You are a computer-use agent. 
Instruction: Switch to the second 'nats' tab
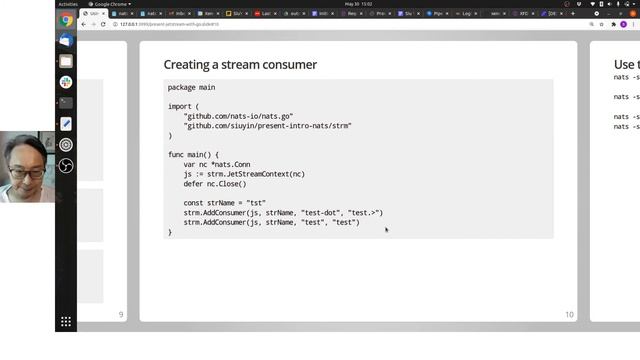151,13
